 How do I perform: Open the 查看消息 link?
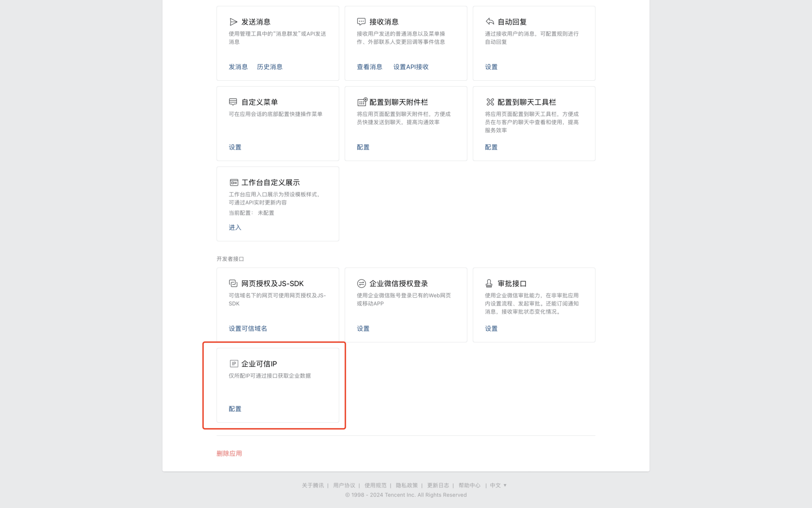pos(369,67)
